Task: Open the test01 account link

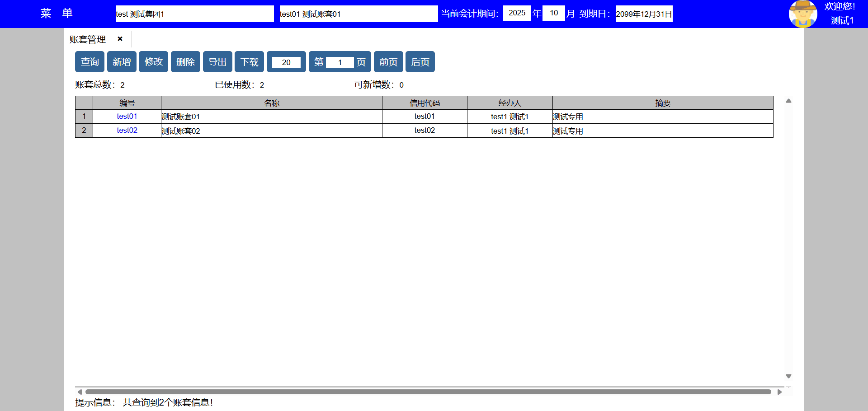Action: click(127, 117)
